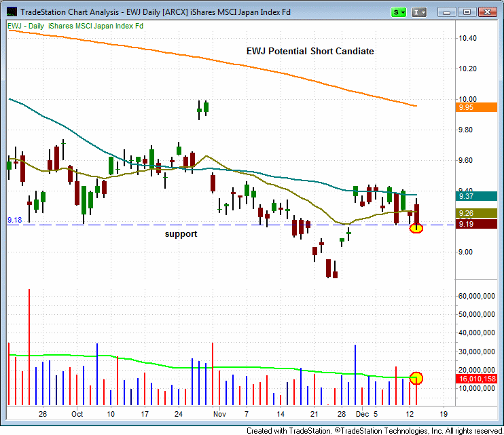Click the green volume average line
Screen dimensions: 504x435
pos(212,367)
